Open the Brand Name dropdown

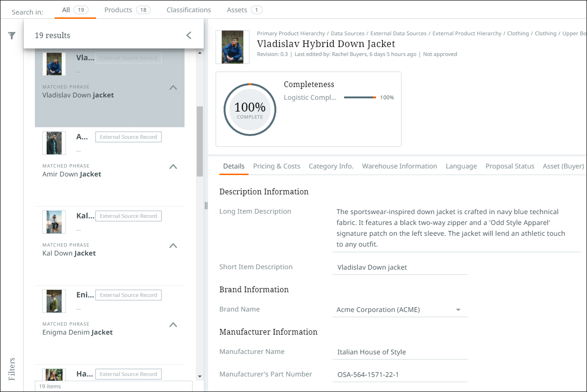458,310
